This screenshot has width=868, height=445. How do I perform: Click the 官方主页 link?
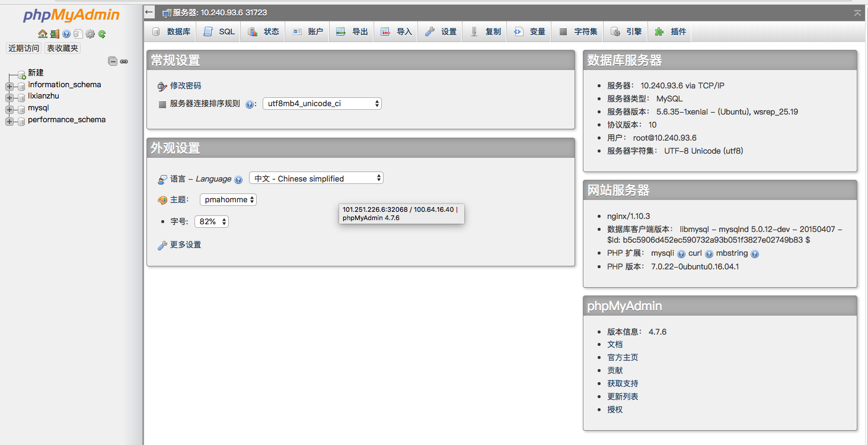pos(623,357)
